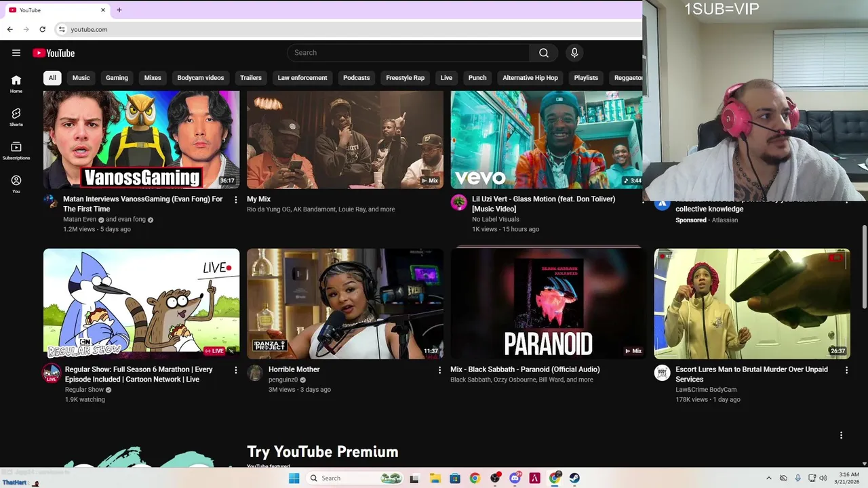The height and width of the screenshot is (488, 868).
Task: Open more options for Horrible Mother video
Action: [439, 370]
